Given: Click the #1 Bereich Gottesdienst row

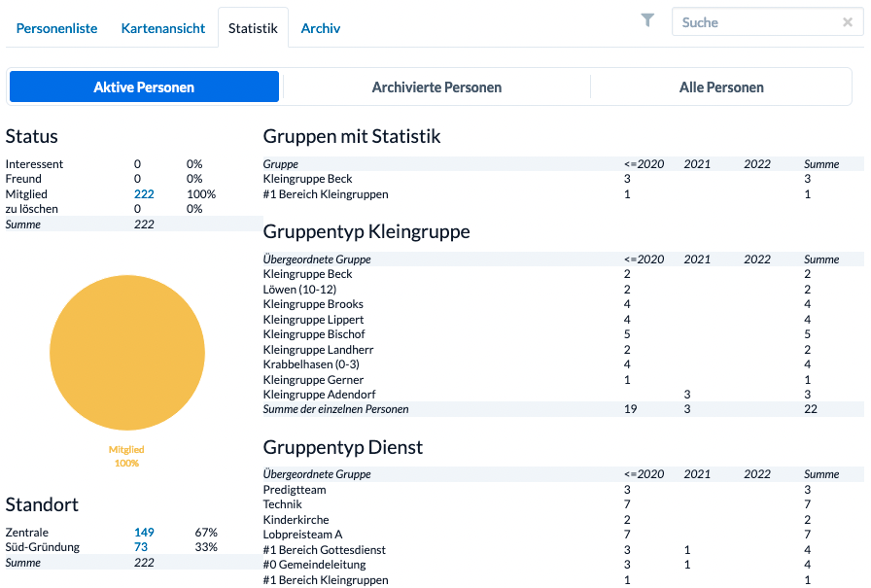Looking at the screenshot, I should [x=563, y=550].
